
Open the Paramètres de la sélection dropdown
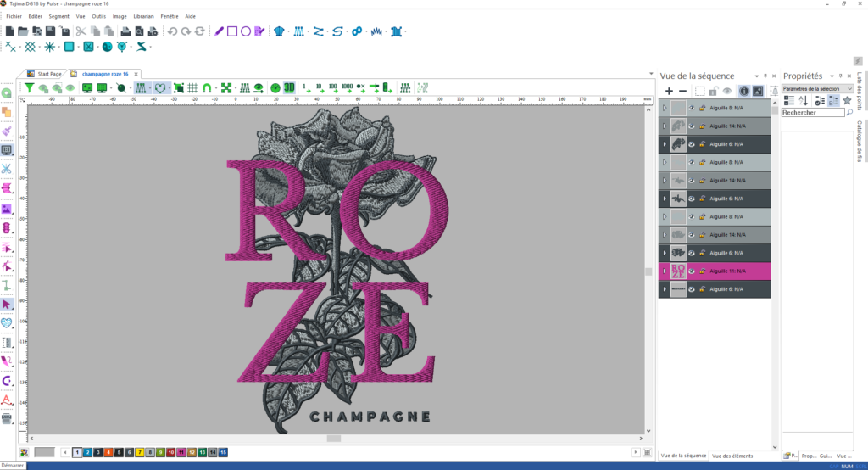coord(817,89)
